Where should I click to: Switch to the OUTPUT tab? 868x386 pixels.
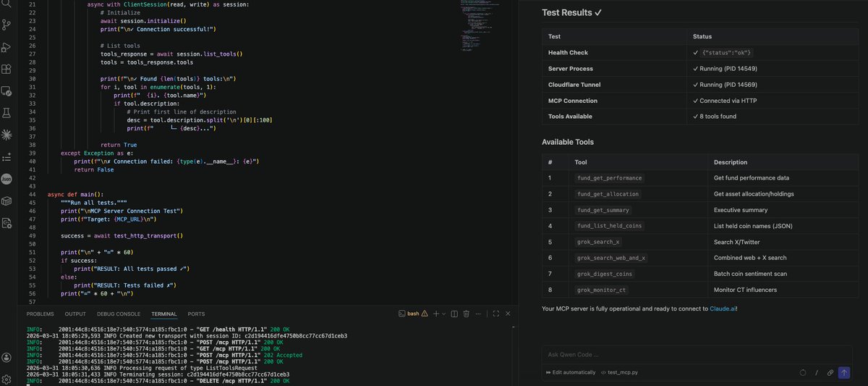click(x=75, y=314)
